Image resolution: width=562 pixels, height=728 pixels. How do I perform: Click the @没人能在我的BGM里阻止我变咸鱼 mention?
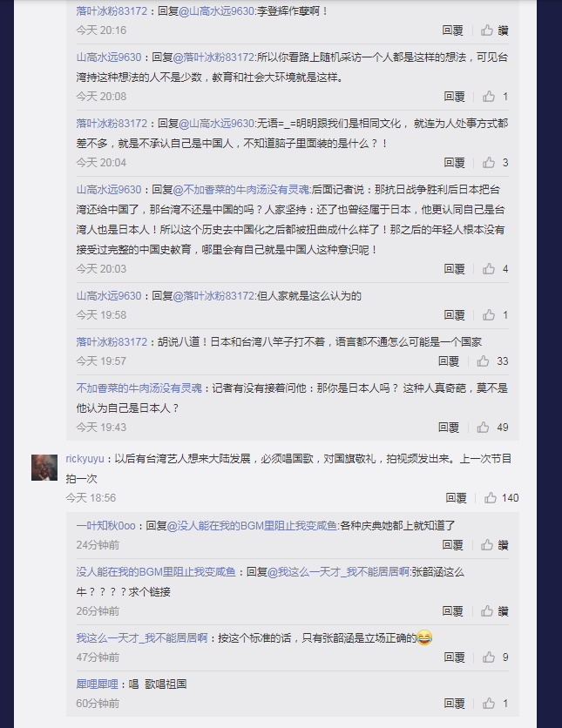252,526
